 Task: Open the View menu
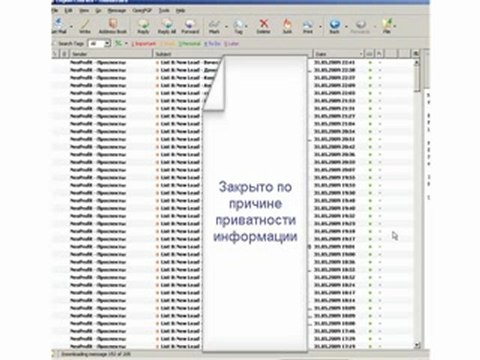[84, 11]
